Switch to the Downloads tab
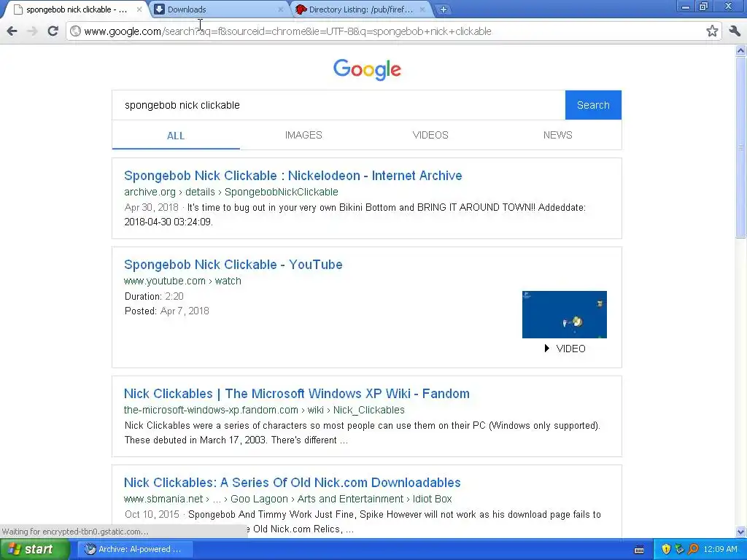This screenshot has height=560, width=747. pos(219,9)
